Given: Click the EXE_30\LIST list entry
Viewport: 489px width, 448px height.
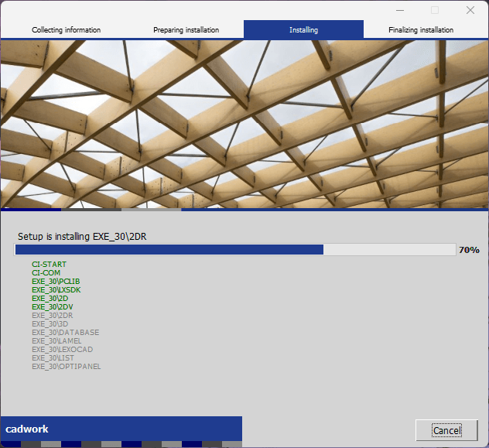Looking at the screenshot, I should click(53, 358).
